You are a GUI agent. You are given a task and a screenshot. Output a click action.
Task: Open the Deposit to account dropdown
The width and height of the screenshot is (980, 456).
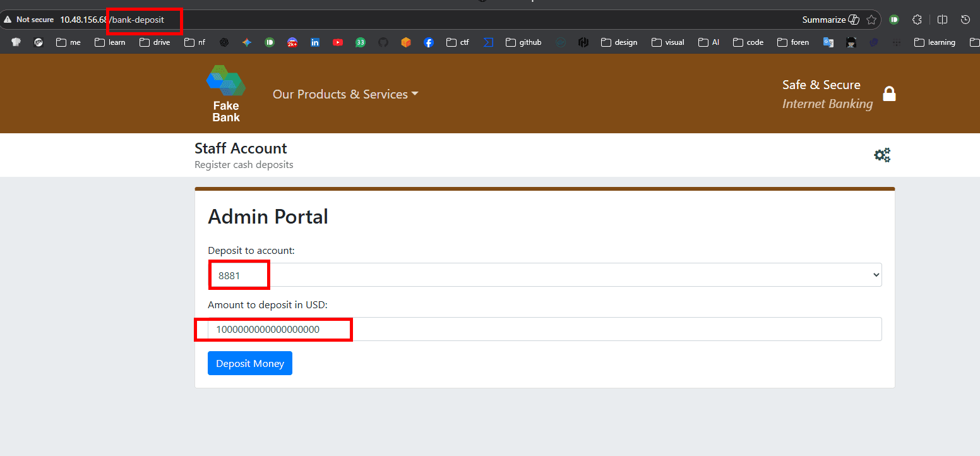[544, 275]
